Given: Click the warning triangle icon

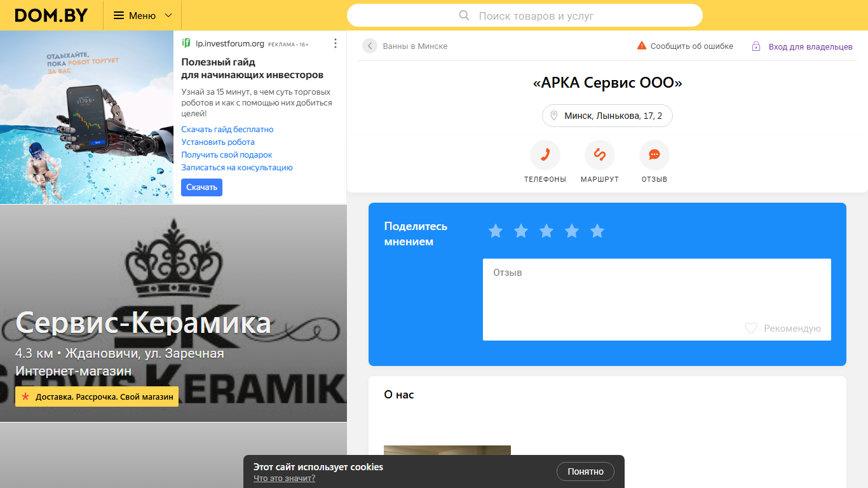Looking at the screenshot, I should point(642,46).
